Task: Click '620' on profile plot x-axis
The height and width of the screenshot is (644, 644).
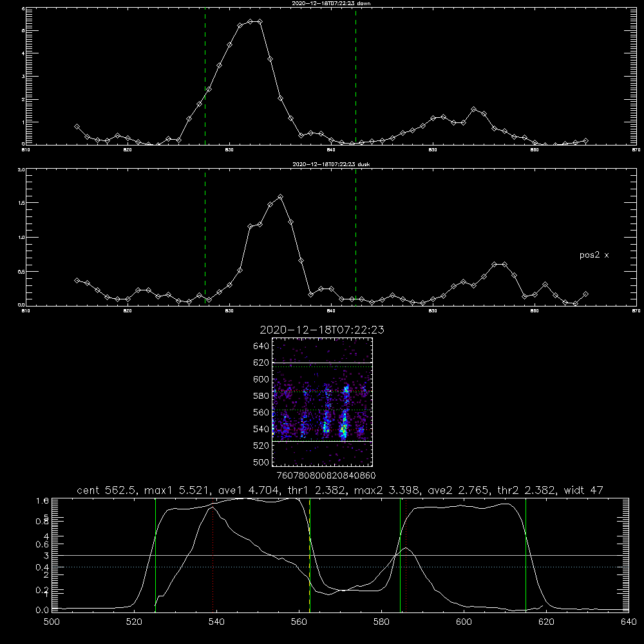Action: click(547, 622)
